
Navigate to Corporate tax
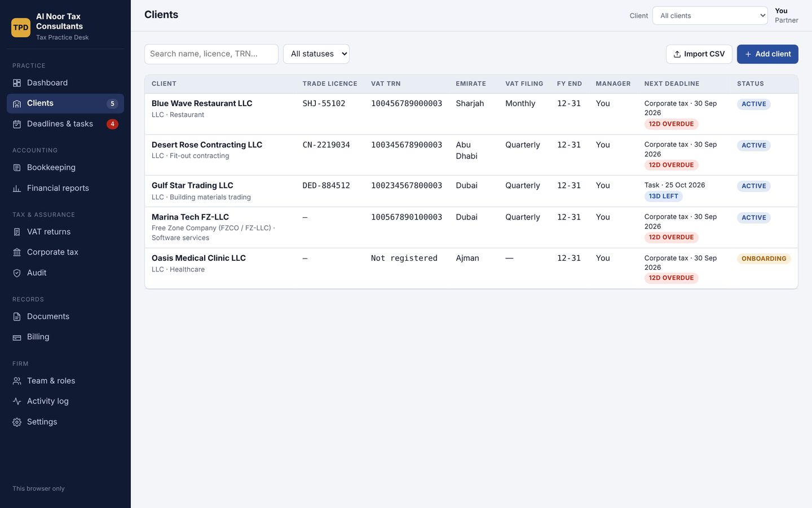[65, 252]
